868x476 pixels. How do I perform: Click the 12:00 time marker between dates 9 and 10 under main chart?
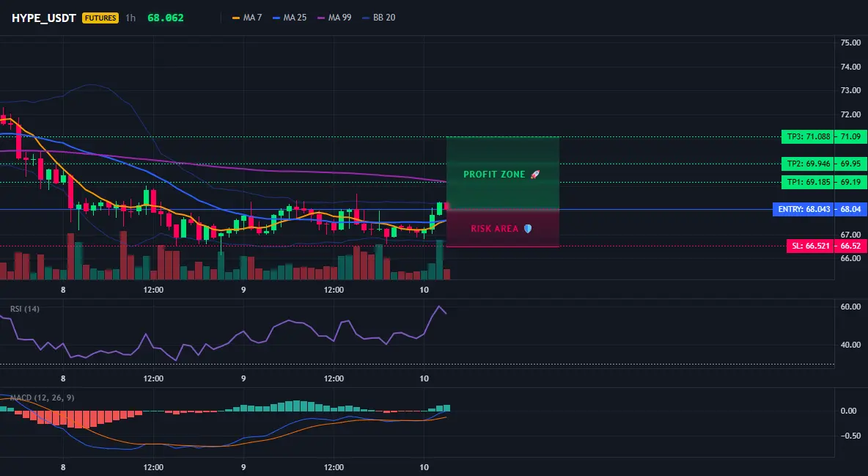(334, 290)
